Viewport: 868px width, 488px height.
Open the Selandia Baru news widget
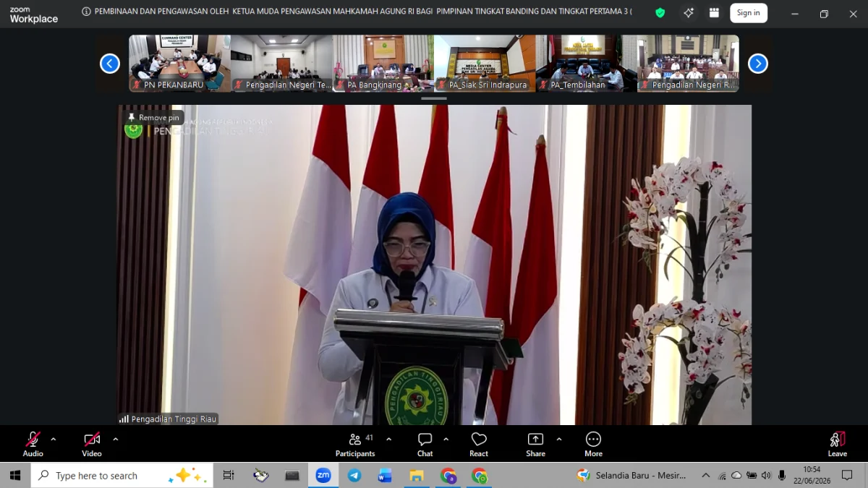tap(631, 475)
